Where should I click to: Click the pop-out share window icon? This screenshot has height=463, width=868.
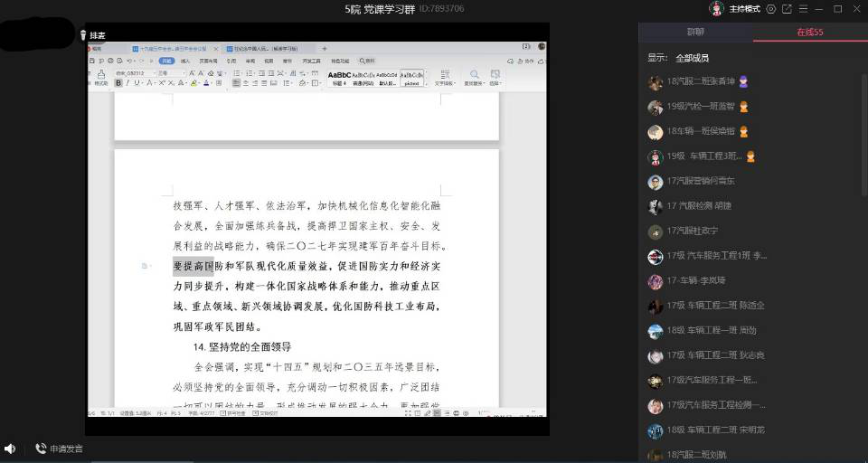pyautogui.click(x=787, y=9)
